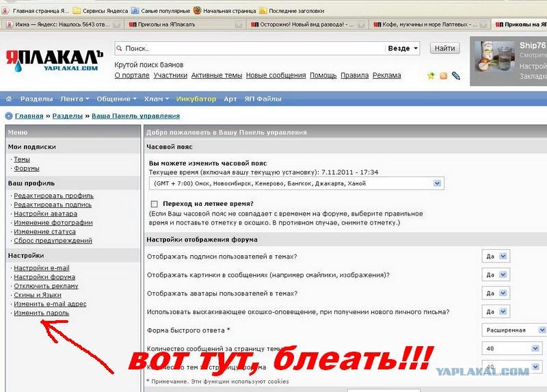
Task: Open the Новые сообщения link
Action: click(x=276, y=75)
